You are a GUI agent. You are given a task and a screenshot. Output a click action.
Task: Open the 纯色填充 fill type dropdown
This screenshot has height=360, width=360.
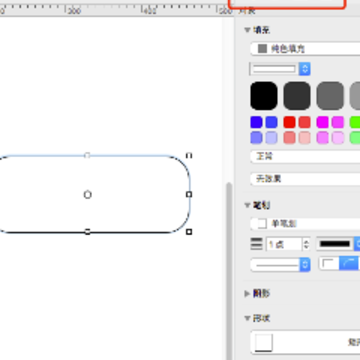[305, 49]
